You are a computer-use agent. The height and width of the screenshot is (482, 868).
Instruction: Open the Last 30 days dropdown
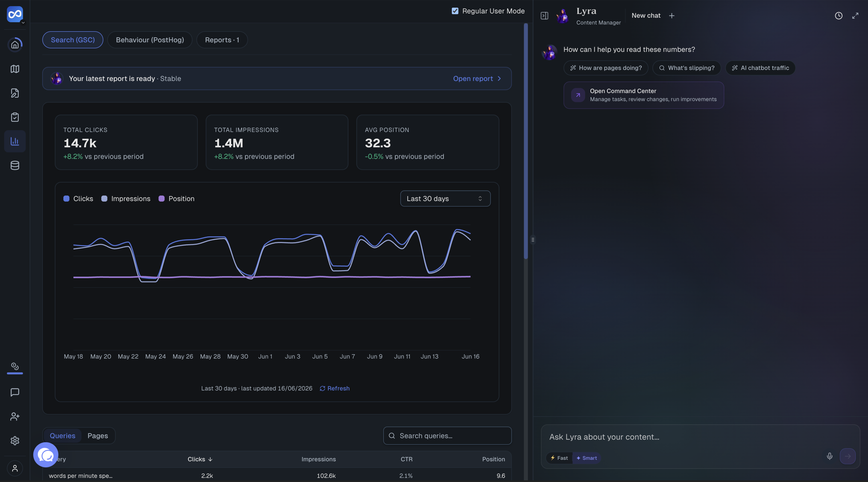pos(445,199)
